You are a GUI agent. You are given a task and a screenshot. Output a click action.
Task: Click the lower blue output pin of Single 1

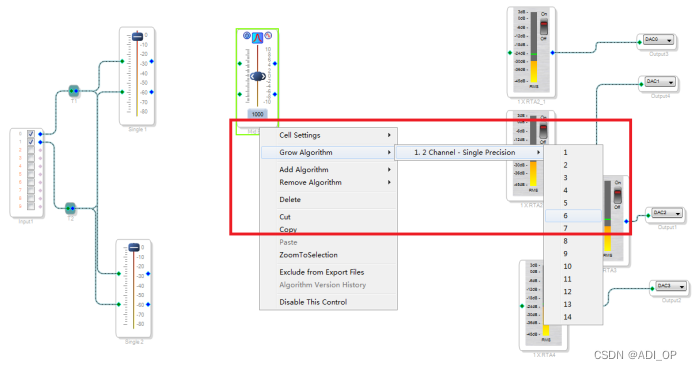click(152, 92)
